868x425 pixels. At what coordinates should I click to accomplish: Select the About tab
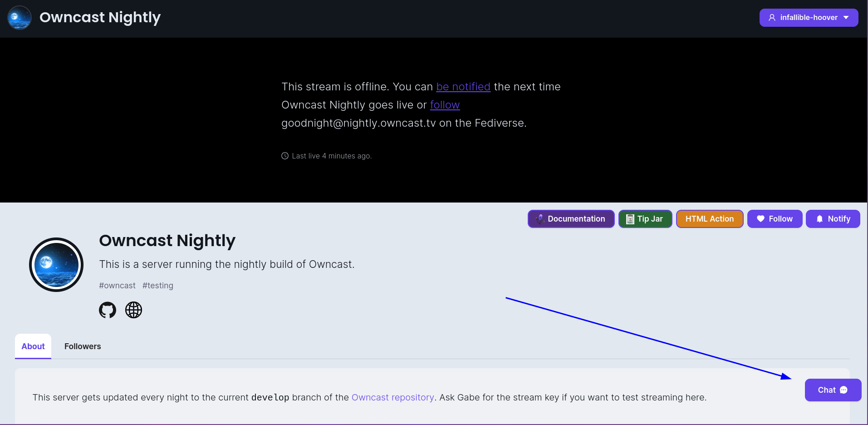[x=33, y=346]
